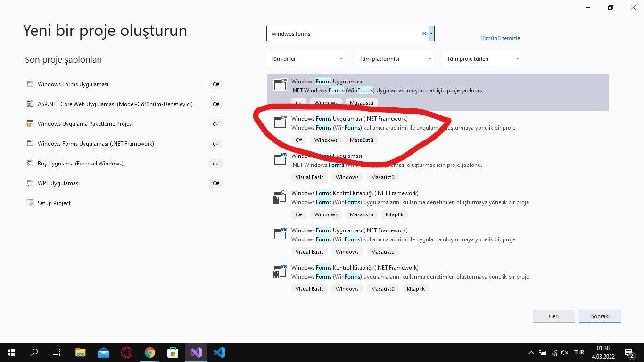Open File Explorer from the taskbar
Viewport: 644px width, 362px height.
click(81, 353)
